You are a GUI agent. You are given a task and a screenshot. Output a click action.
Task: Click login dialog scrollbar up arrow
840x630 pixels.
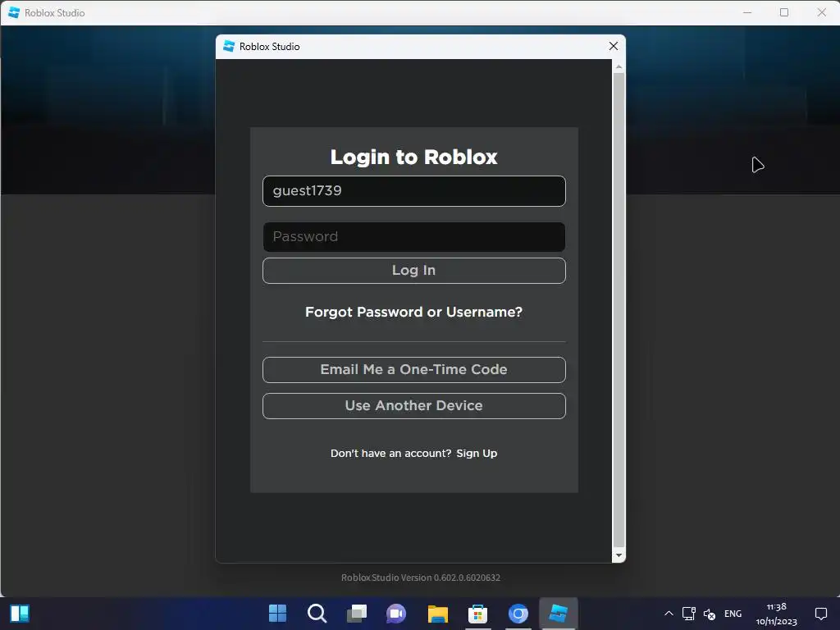pos(619,67)
